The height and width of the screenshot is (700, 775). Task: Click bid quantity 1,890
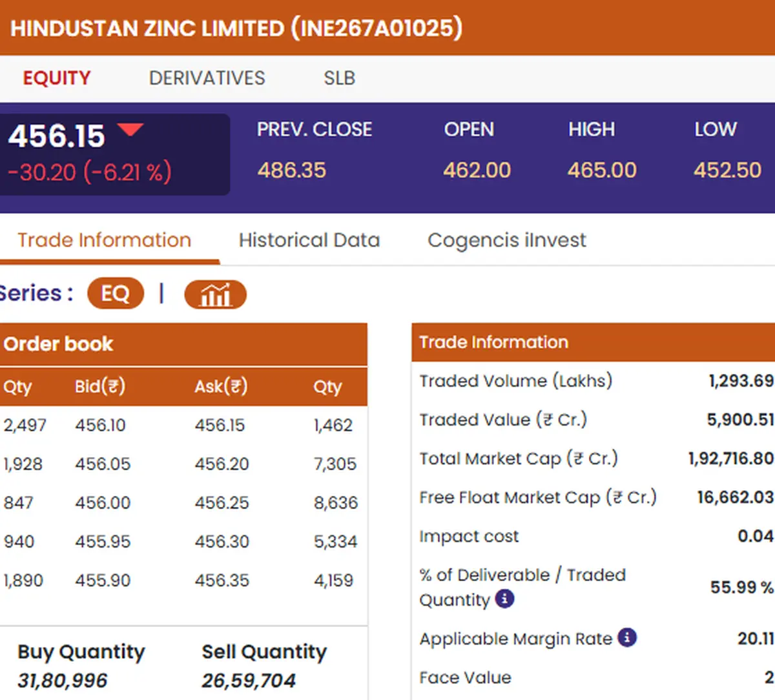click(23, 581)
